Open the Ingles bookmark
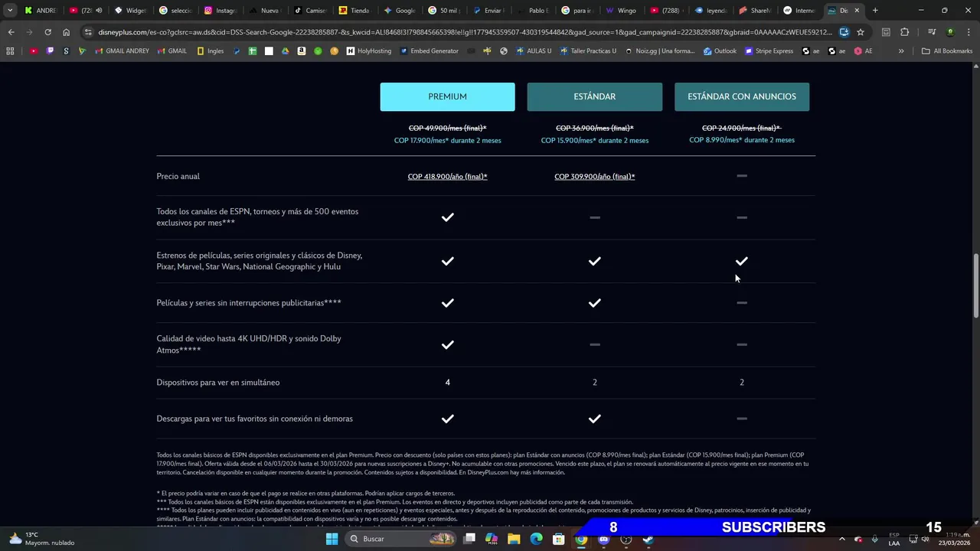The image size is (980, 551). [211, 51]
